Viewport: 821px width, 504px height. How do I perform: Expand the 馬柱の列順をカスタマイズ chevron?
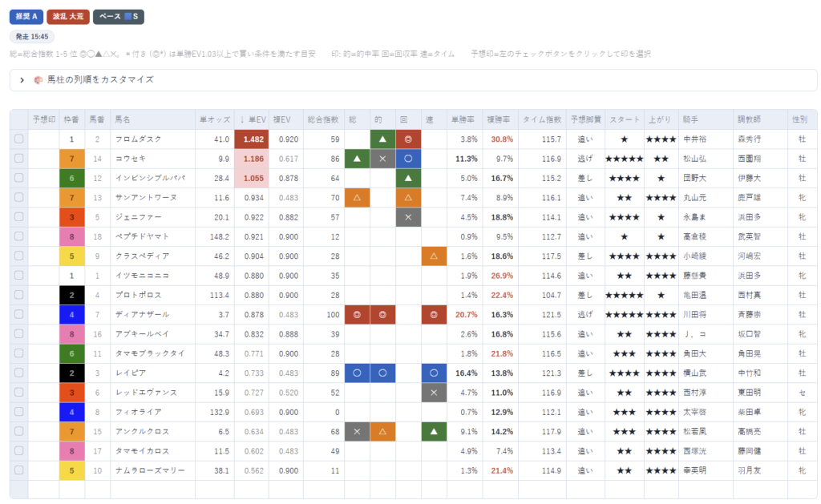click(22, 80)
